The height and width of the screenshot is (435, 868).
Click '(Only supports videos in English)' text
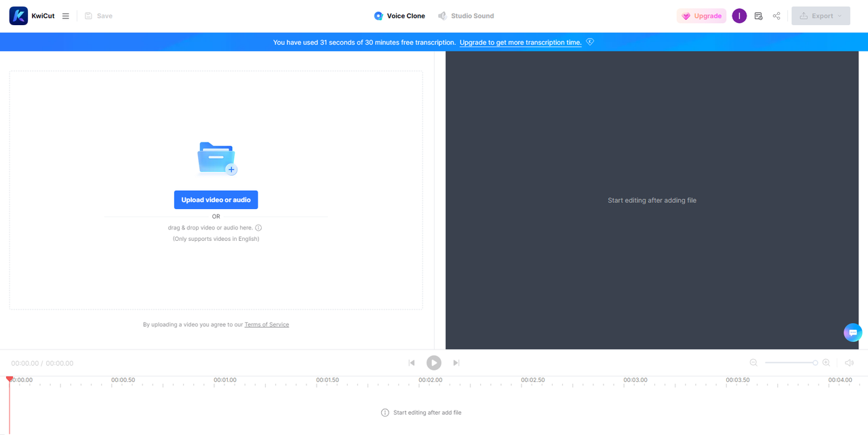tap(216, 239)
